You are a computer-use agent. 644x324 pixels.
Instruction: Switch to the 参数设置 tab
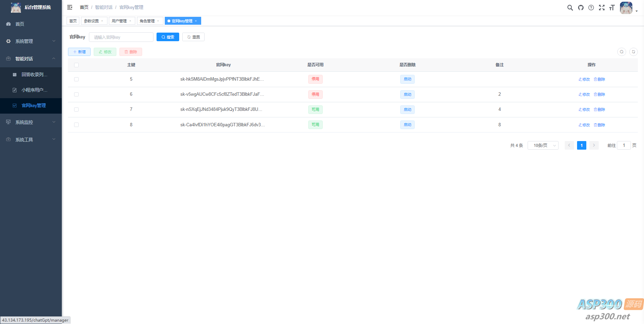tap(91, 21)
